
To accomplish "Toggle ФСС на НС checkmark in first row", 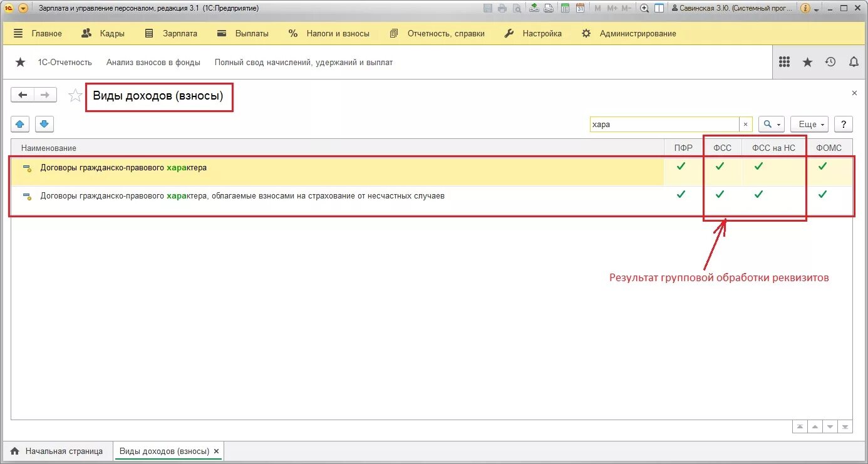I will (758, 166).
